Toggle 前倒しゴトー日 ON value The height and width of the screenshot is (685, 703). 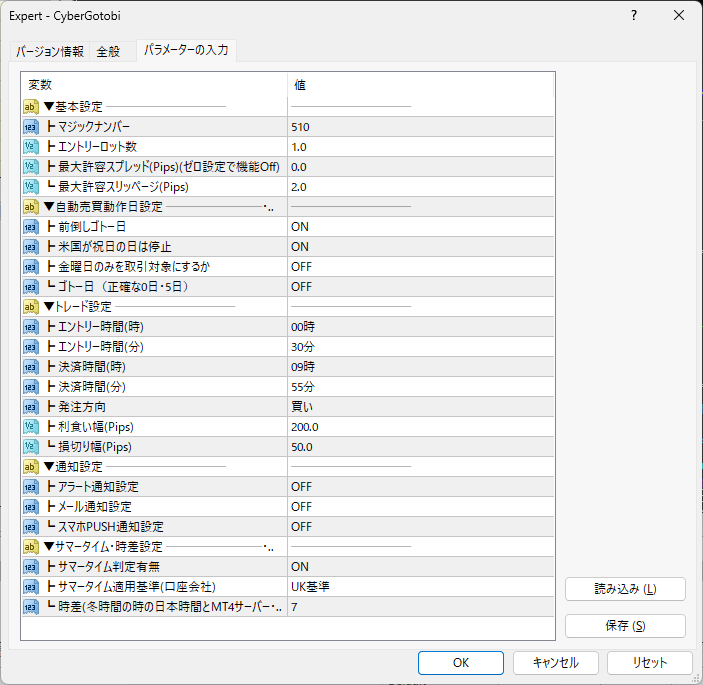click(421, 227)
